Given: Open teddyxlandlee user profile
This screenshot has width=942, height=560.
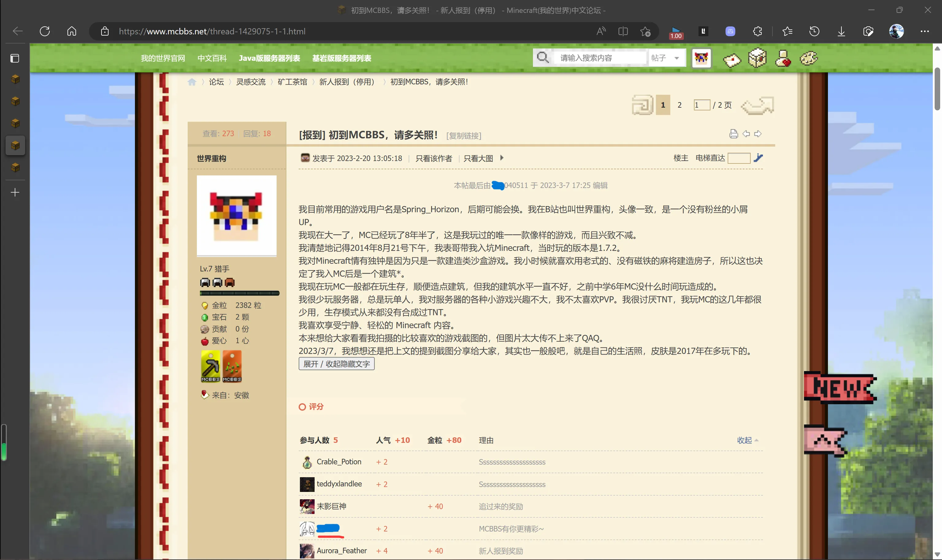Looking at the screenshot, I should 339,484.
